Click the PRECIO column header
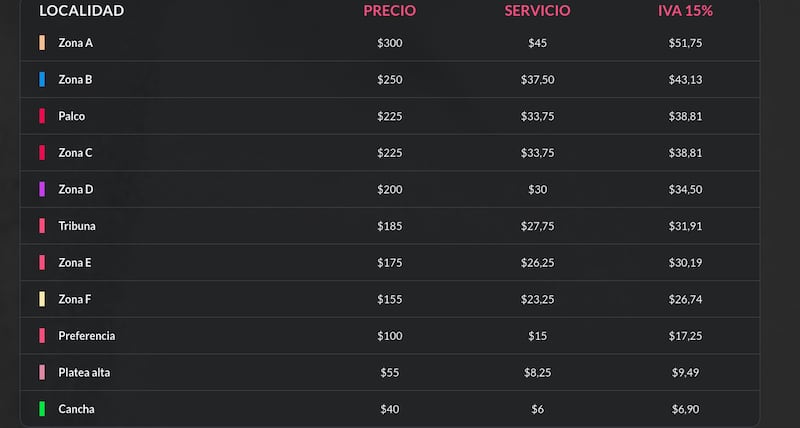The height and width of the screenshot is (428, 800). [389, 11]
